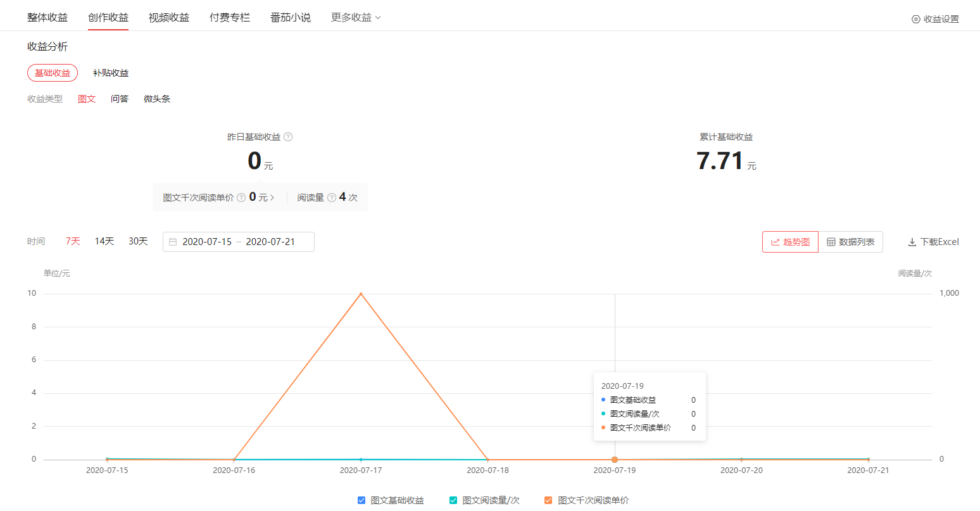Disable the 图文阅读量/次 checkbox
The image size is (980, 511).
click(x=453, y=500)
